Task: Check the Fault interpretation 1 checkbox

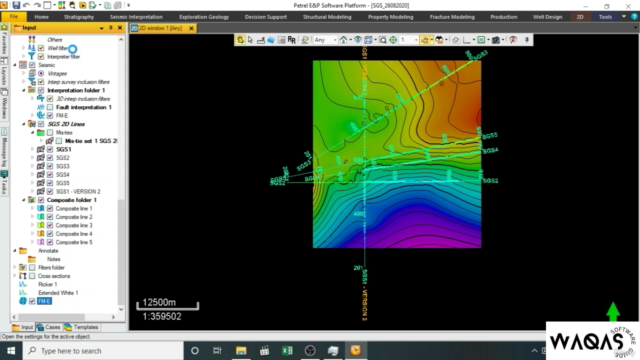Action: (50, 107)
